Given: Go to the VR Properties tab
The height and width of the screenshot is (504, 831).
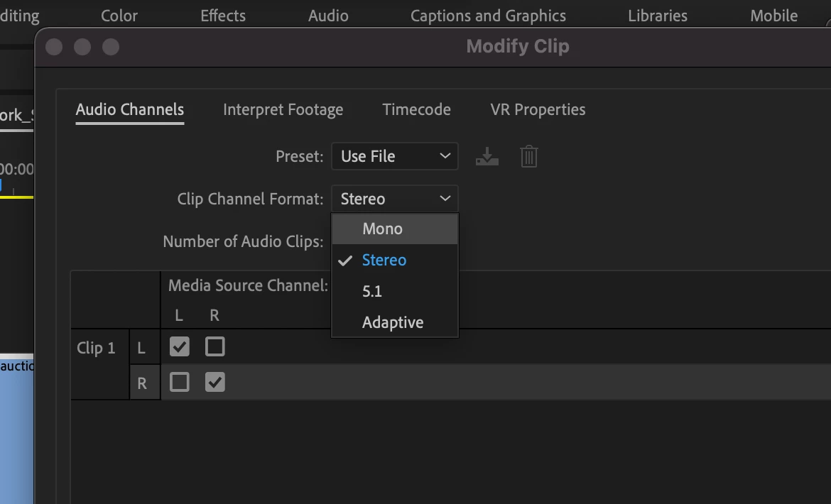Looking at the screenshot, I should click(538, 109).
